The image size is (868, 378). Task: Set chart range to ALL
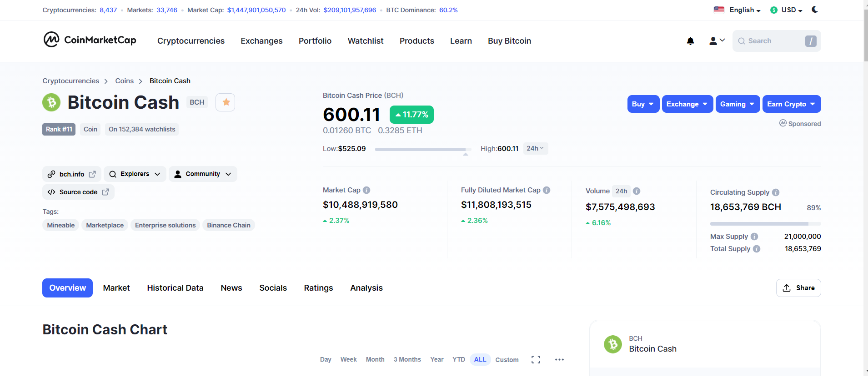pyautogui.click(x=480, y=360)
